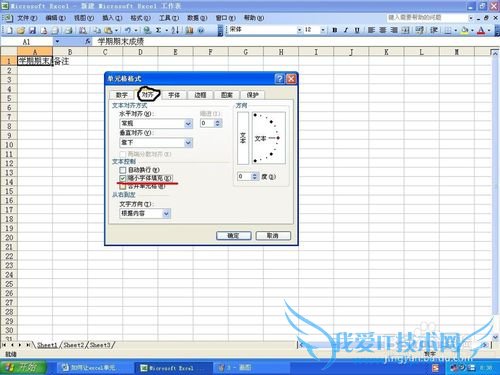
Task: Toggle Bold formatting button
Action: pos(335,30)
